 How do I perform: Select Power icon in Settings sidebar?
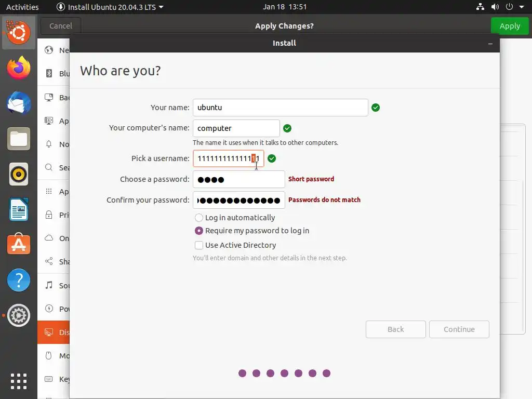(x=49, y=309)
